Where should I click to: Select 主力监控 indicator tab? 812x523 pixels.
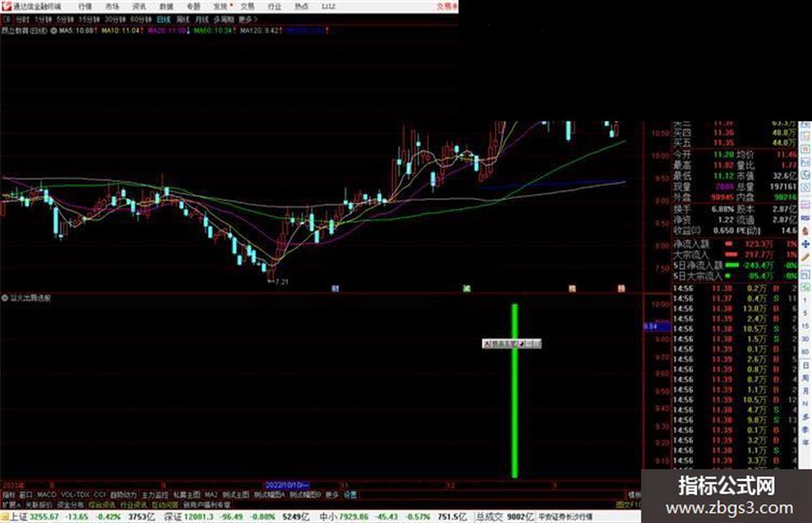[x=155, y=495]
